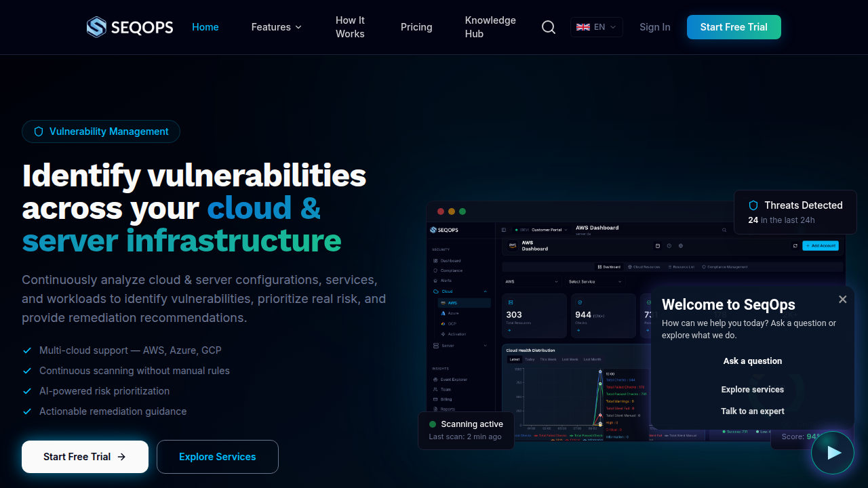The image size is (868, 488).
Task: Open the search magnifier icon
Action: (549, 27)
